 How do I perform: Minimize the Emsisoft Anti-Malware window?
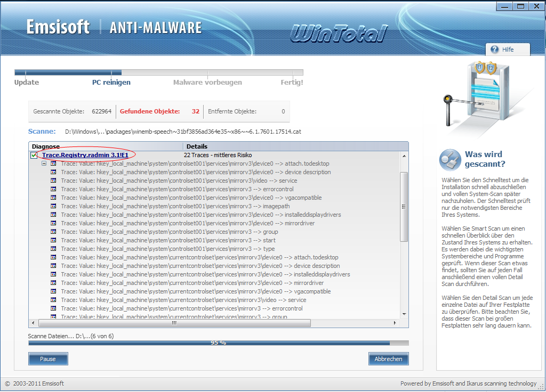coord(504,6)
